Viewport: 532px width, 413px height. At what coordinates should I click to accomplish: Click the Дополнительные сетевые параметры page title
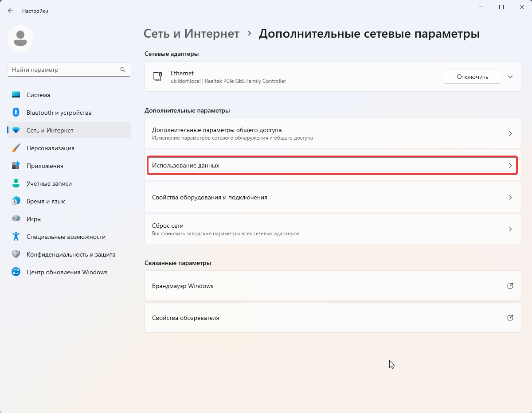click(x=369, y=34)
